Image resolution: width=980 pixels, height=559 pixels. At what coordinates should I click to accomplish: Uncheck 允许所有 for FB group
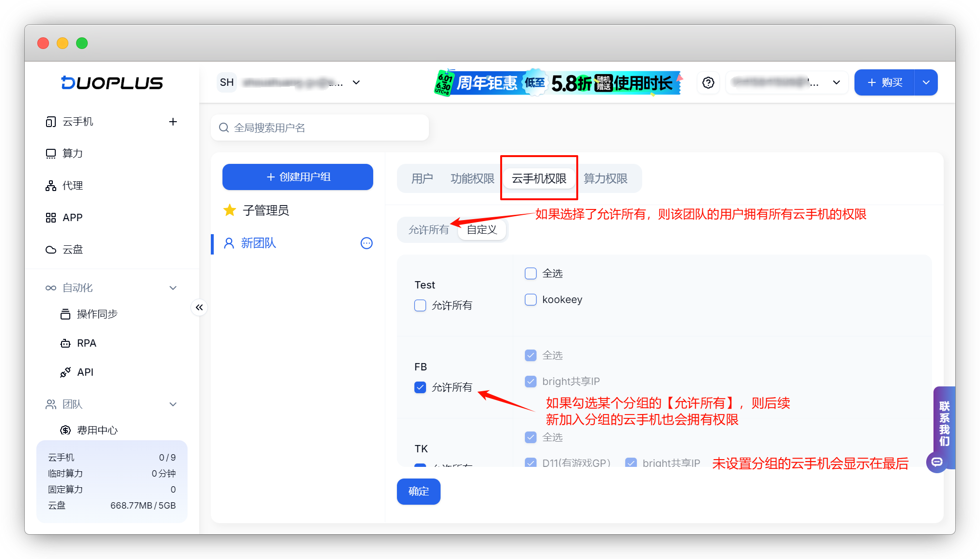click(x=420, y=387)
